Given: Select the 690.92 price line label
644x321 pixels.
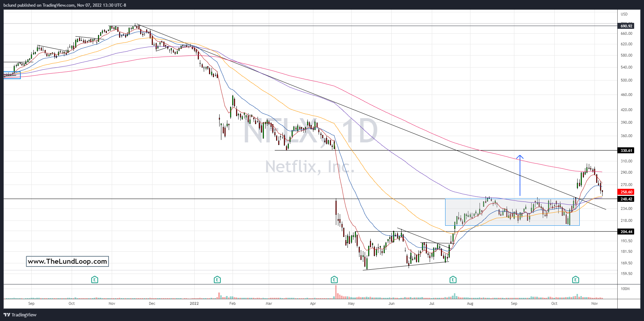Looking at the screenshot, I should click(x=626, y=26).
